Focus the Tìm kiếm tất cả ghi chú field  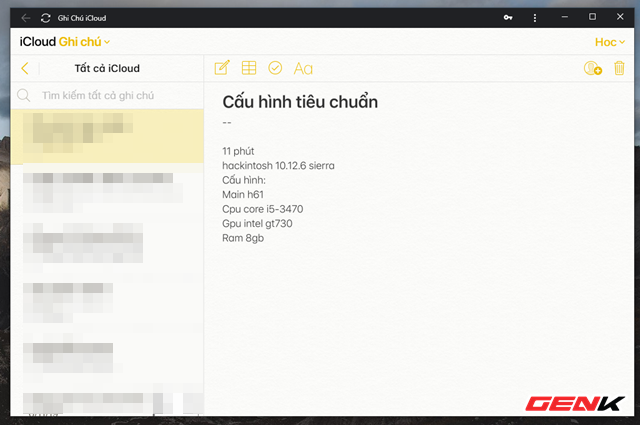[107, 96]
